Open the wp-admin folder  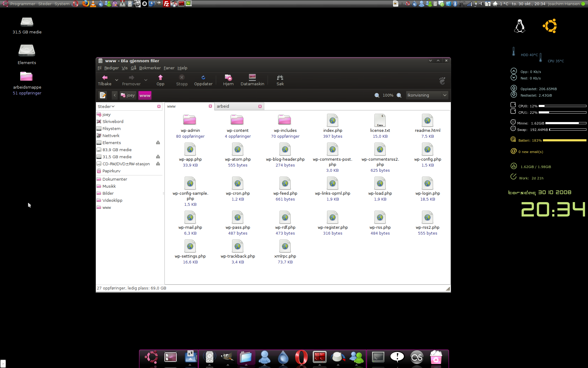click(190, 120)
